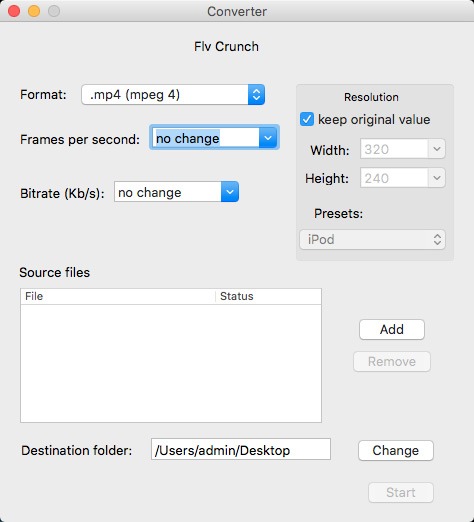Viewport: 474px width, 522px height.
Task: Expand the Bitrate dropdown arrow
Action: click(x=230, y=192)
